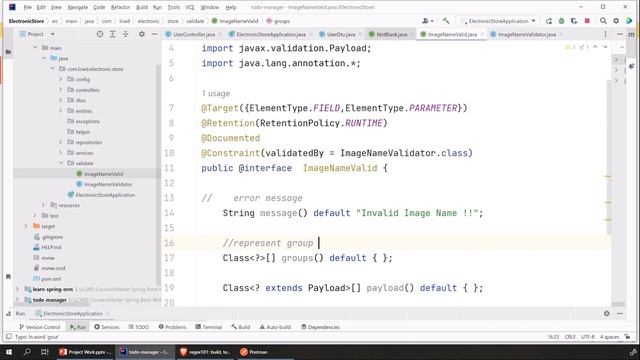Image resolution: width=640 pixels, height=360 pixels.
Task: Click '4 spaces' indent setting in status bar
Action: tap(609, 337)
